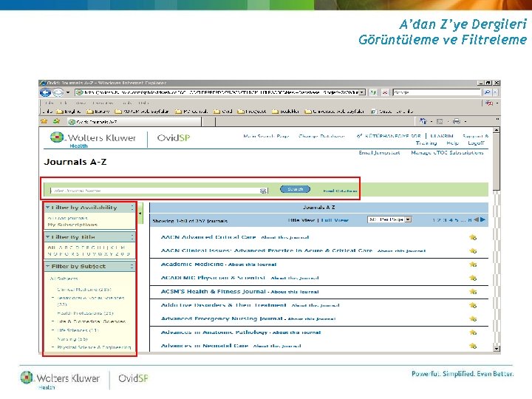The height and width of the screenshot is (399, 532).
Task: Collapse the Filter By Title section
Action: tap(47, 237)
